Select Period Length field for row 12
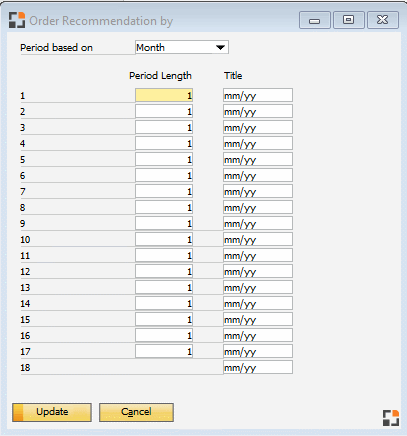 coord(164,271)
